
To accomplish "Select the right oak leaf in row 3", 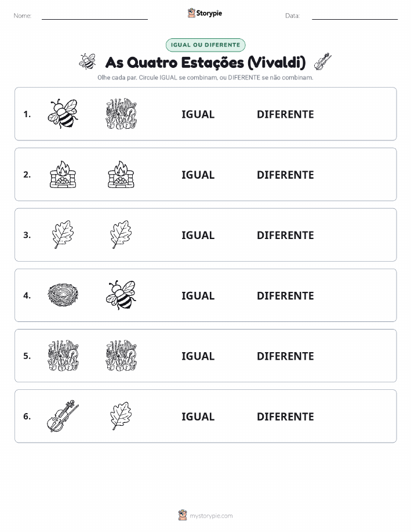I will pos(121,234).
